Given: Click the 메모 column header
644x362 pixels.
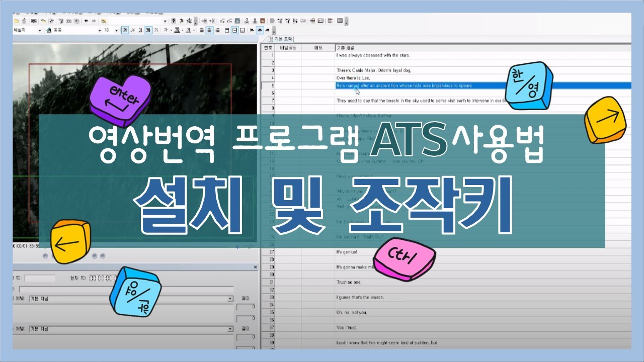Looking at the screenshot, I should pos(318,48).
